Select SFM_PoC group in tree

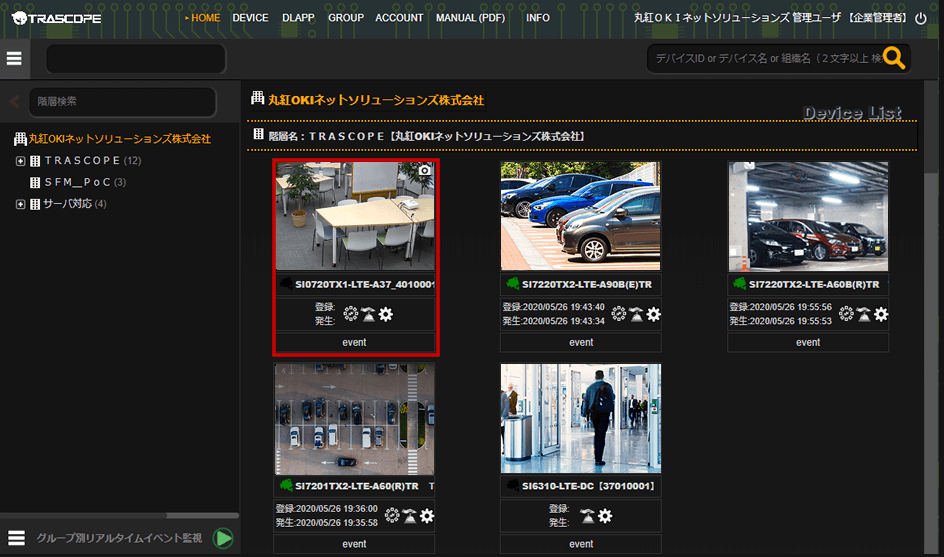[x=77, y=183]
